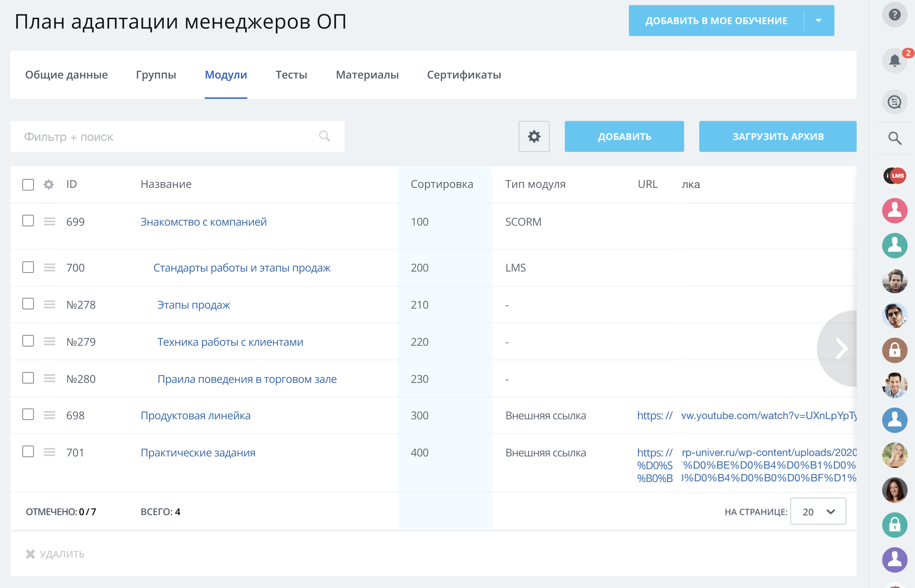This screenshot has height=588, width=915.
Task: Switch to the Тесты tab
Action: pyautogui.click(x=291, y=75)
